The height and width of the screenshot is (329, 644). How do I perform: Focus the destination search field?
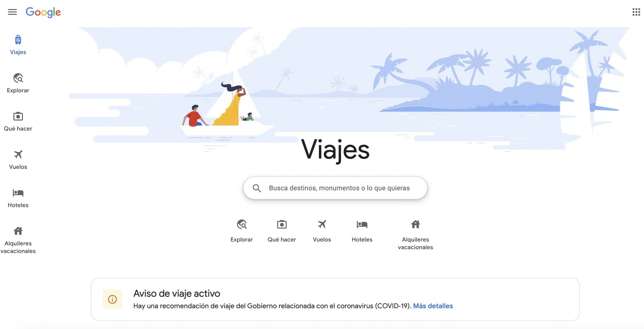335,188
